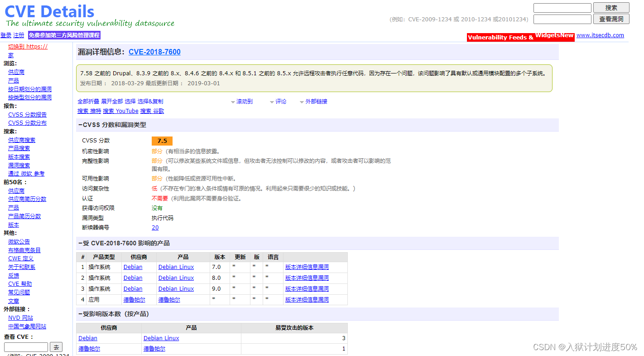Open the 免费参加第三方风险管理课程 banner
The height and width of the screenshot is (356, 644).
64,35
